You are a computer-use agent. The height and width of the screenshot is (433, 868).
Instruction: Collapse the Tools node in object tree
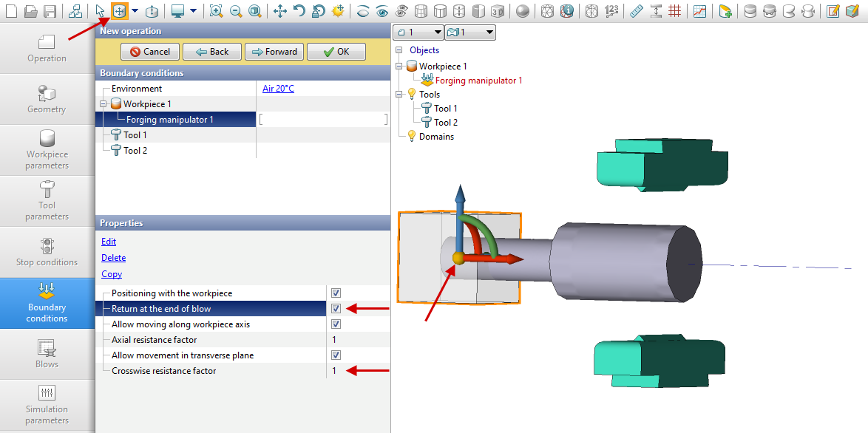tap(400, 95)
